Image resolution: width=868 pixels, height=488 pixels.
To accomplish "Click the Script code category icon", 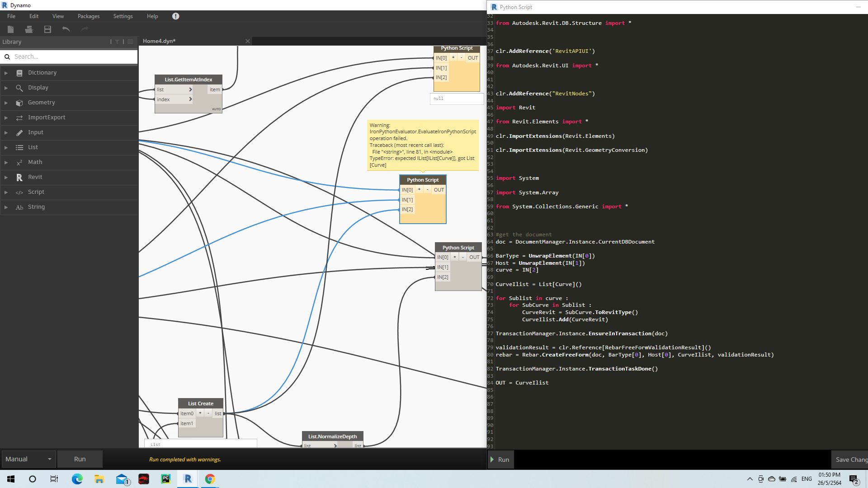I will coord(19,192).
